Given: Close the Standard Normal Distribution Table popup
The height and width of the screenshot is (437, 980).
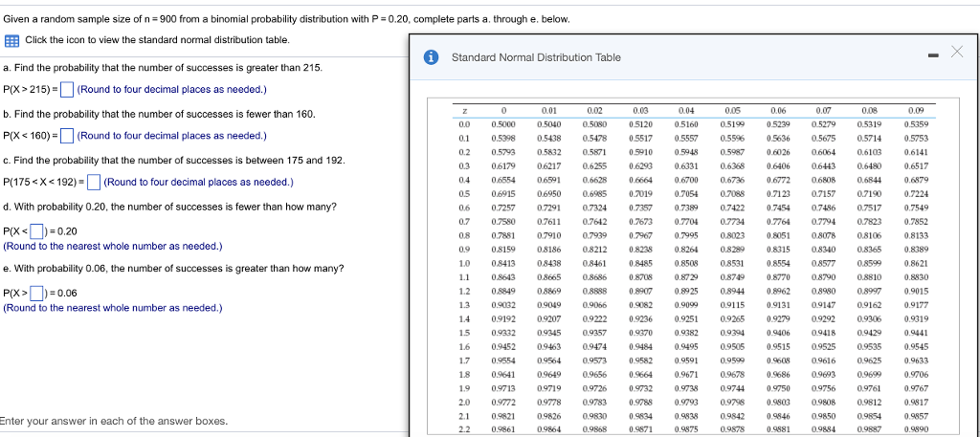Looking at the screenshot, I should [957, 53].
